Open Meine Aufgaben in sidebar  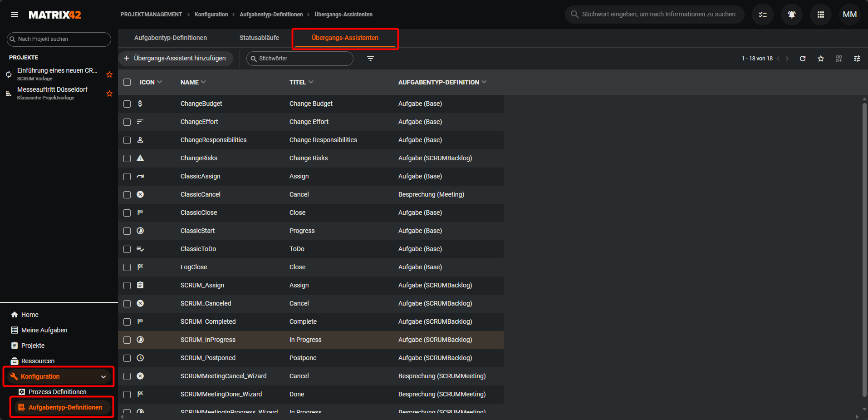44,330
